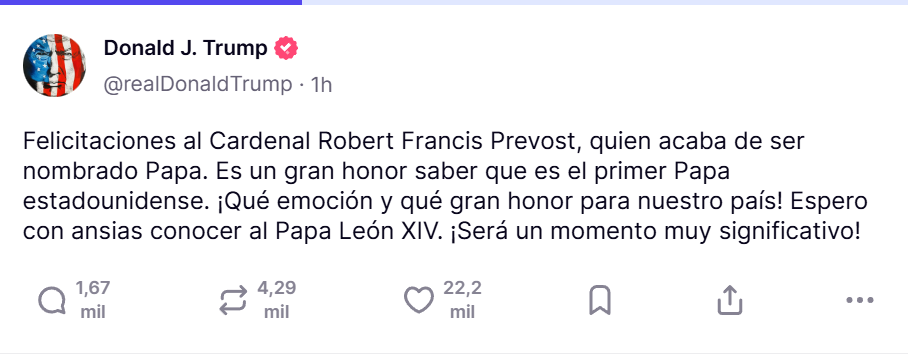
Task: Open the post by clicking its text body
Action: pyautogui.click(x=445, y=186)
